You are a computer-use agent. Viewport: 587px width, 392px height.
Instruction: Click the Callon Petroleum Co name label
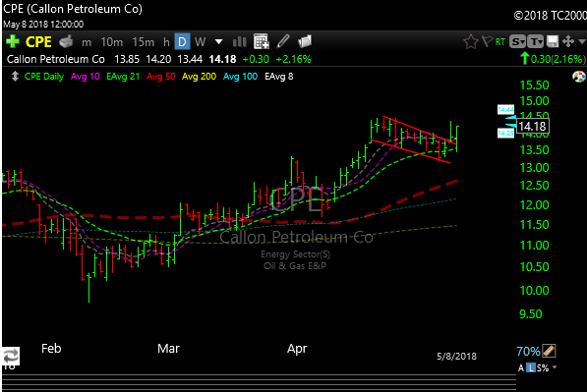[x=56, y=59]
